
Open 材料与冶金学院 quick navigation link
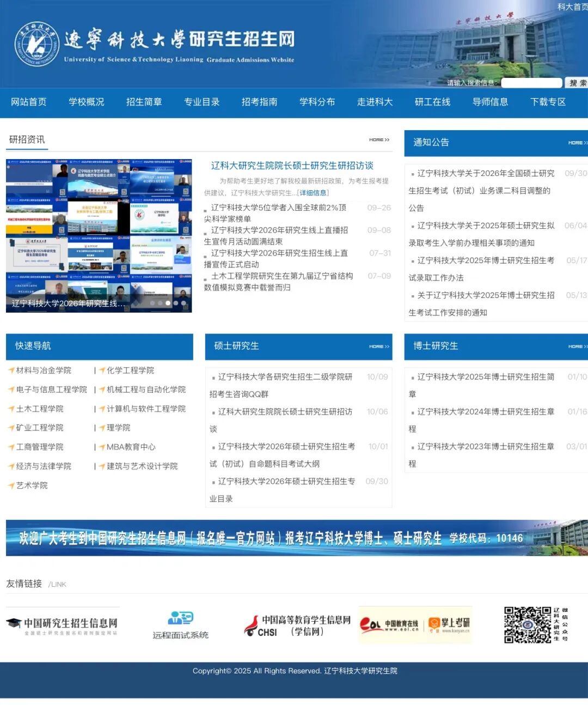click(x=44, y=370)
